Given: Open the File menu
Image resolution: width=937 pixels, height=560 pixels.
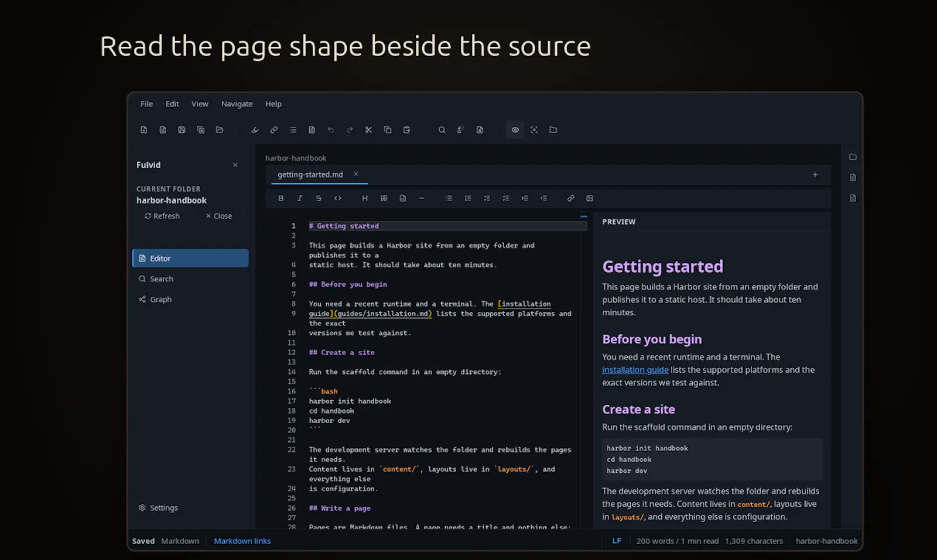Looking at the screenshot, I should [146, 104].
